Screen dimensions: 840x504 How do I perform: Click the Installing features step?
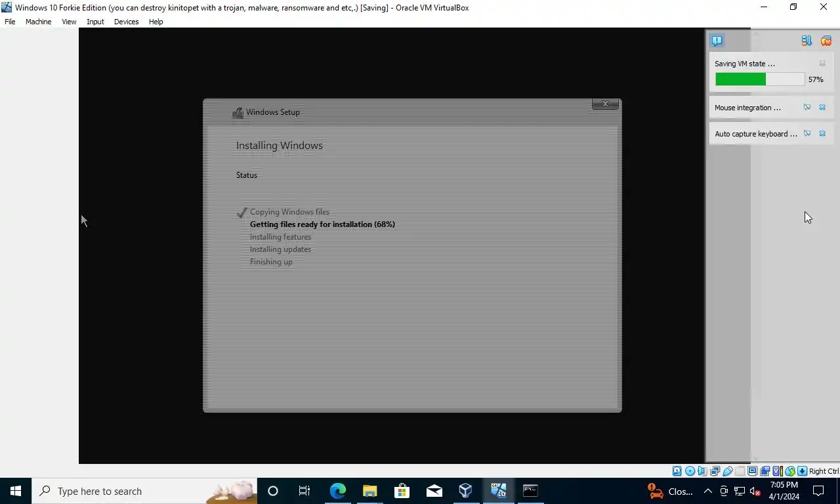[280, 237]
